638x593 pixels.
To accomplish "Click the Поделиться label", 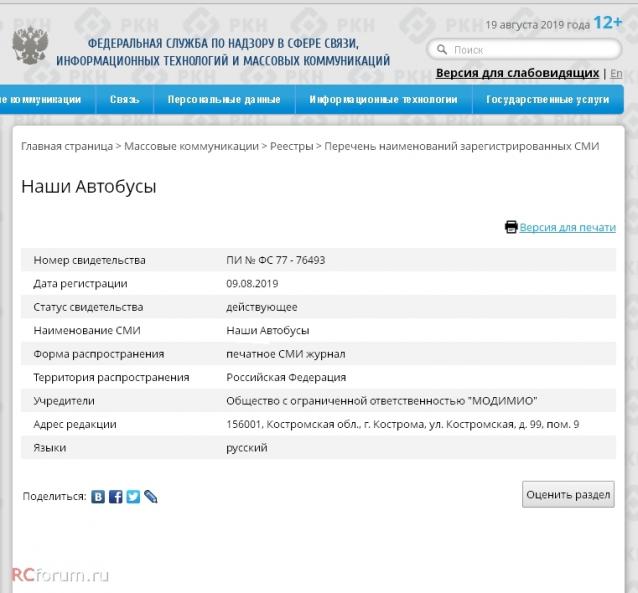I will (x=55, y=497).
